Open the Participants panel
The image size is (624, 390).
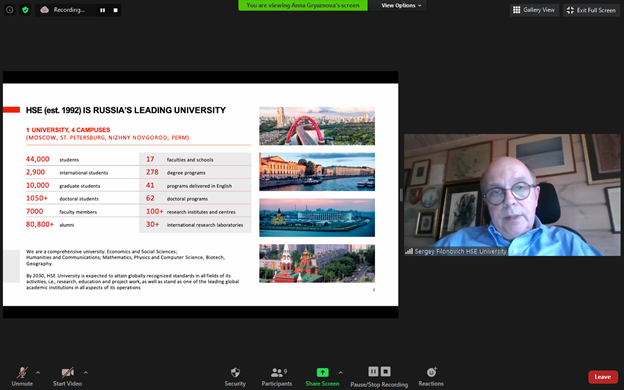(x=277, y=376)
